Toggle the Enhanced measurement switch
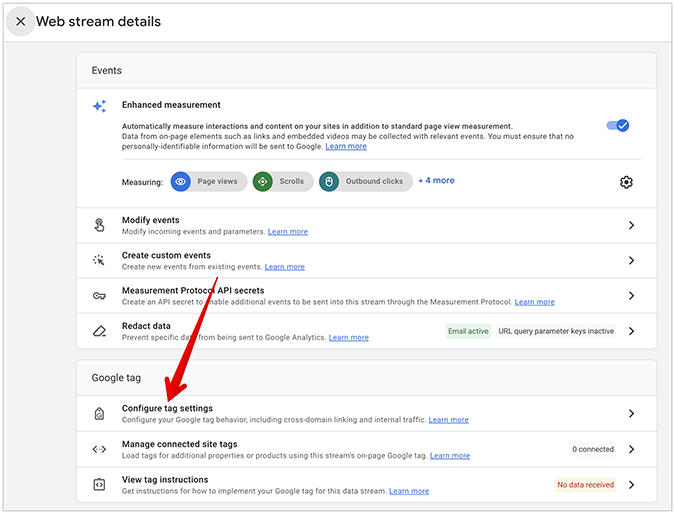 [618, 125]
